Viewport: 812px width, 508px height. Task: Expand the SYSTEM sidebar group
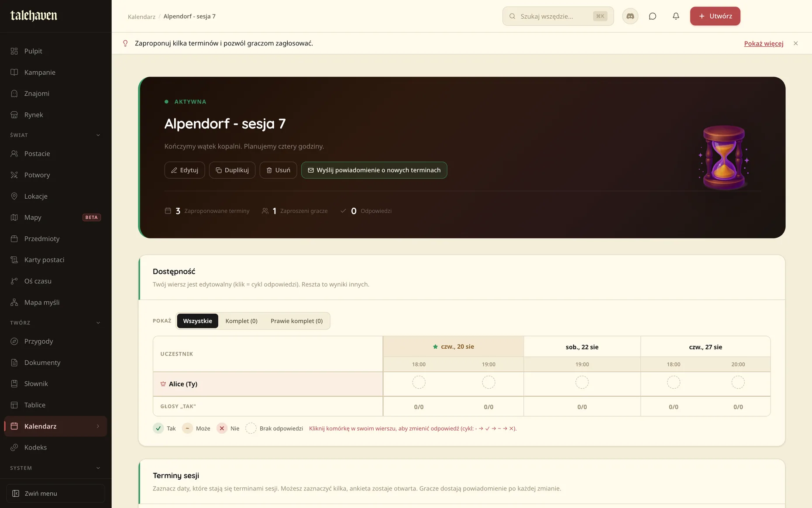(x=55, y=468)
